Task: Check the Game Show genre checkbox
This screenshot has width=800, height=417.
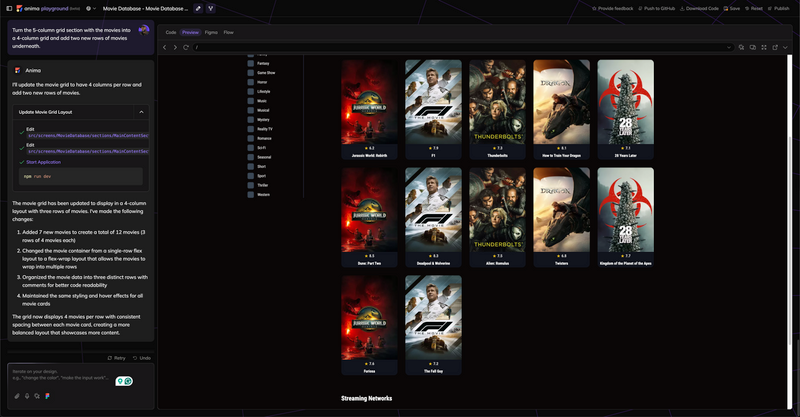Action: [x=251, y=73]
